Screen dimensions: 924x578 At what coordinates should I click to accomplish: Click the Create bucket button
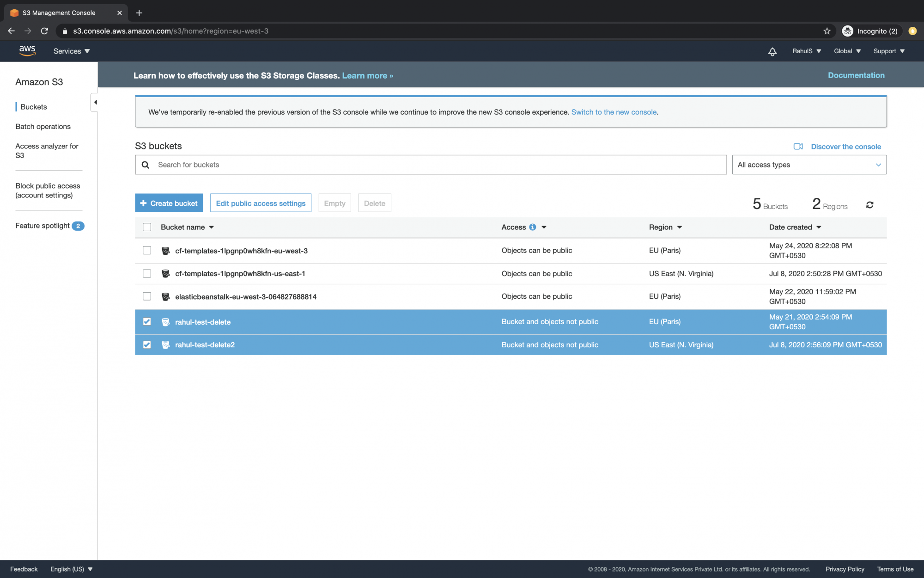pos(169,203)
